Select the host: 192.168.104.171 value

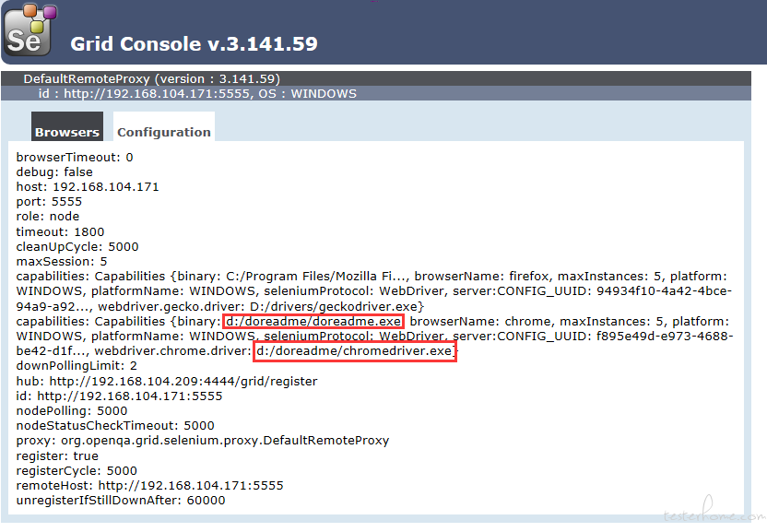click(x=88, y=187)
